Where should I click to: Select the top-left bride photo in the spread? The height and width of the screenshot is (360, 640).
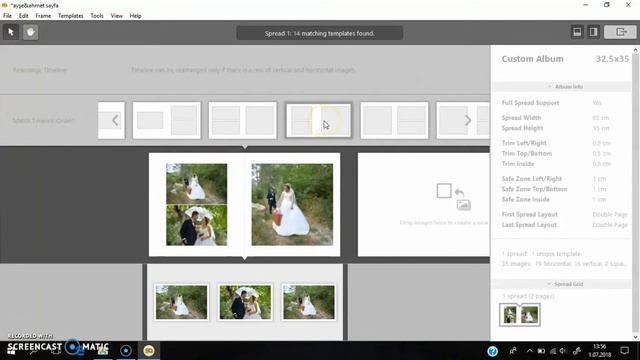tap(196, 183)
